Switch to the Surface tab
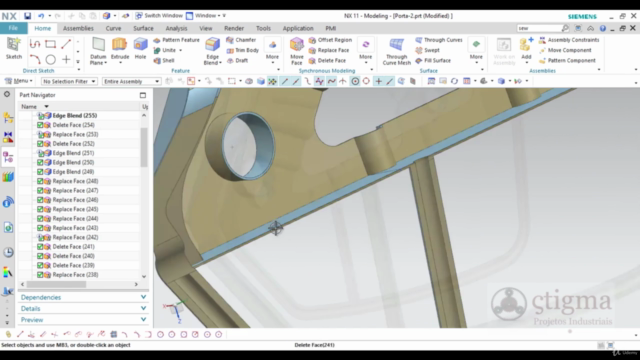Image resolution: width=640 pixels, height=360 pixels. tap(143, 28)
